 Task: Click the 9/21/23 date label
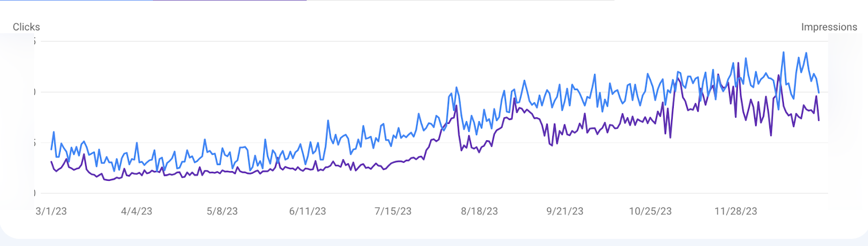[565, 211]
